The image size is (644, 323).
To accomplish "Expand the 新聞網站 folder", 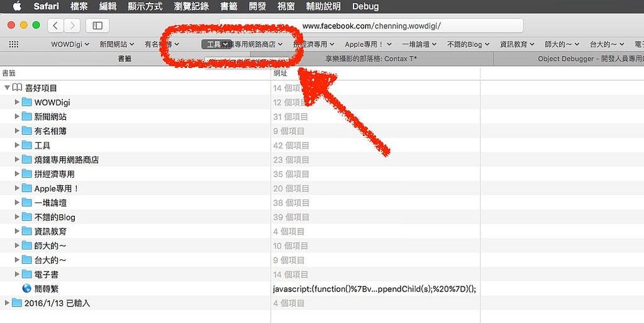I will 17,116.
